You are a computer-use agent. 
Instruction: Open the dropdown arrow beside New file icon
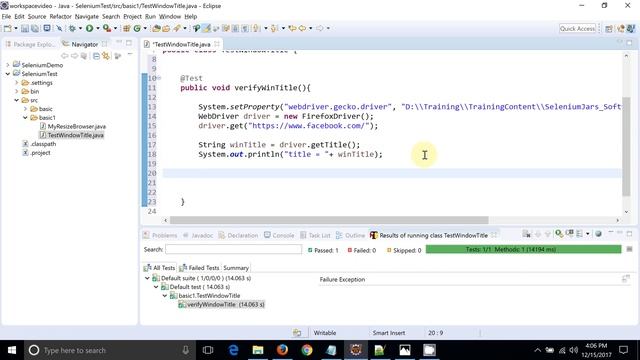(x=16, y=28)
